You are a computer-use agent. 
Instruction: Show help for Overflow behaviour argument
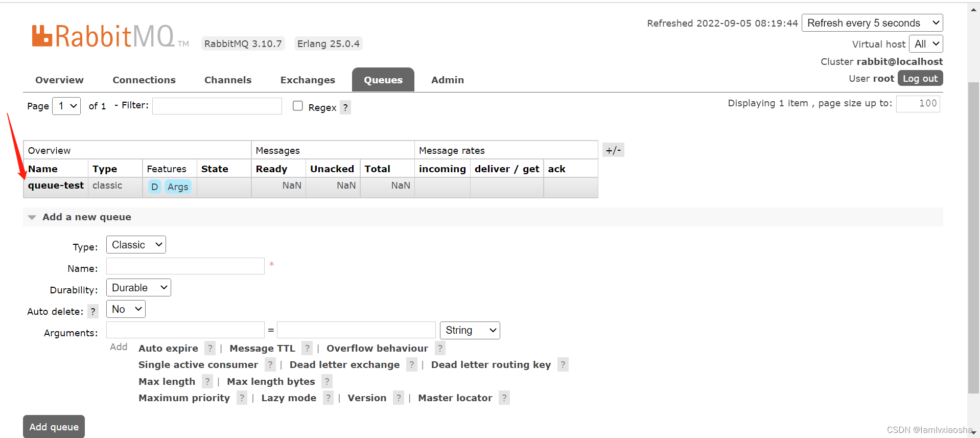(x=440, y=348)
